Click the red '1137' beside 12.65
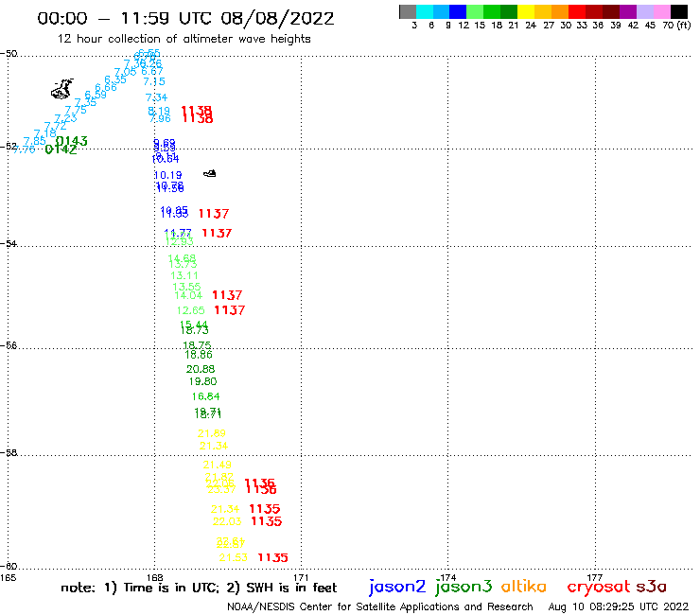Image resolution: width=700 pixels, height=615 pixels. 230,310
